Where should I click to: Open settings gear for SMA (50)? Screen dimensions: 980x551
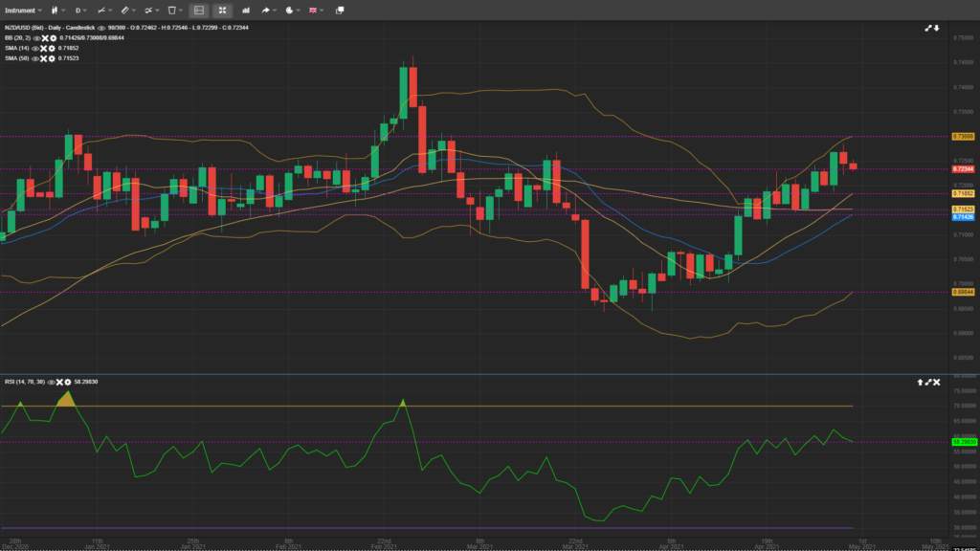[52, 58]
